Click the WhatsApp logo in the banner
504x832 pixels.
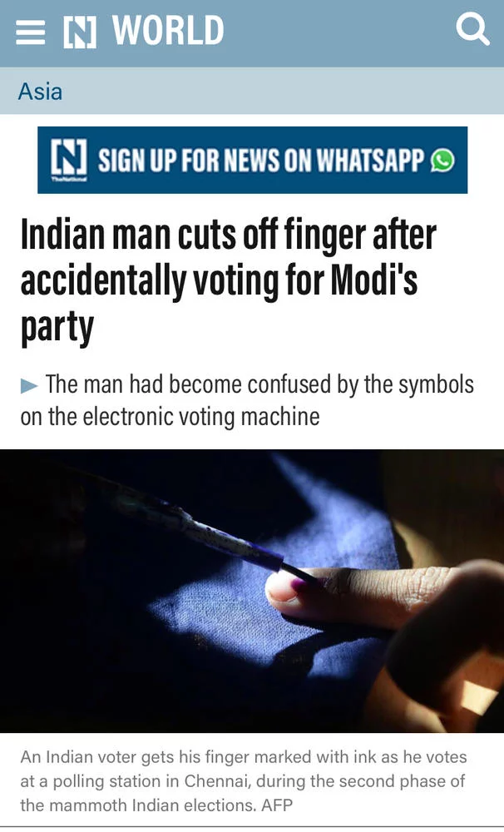442,160
